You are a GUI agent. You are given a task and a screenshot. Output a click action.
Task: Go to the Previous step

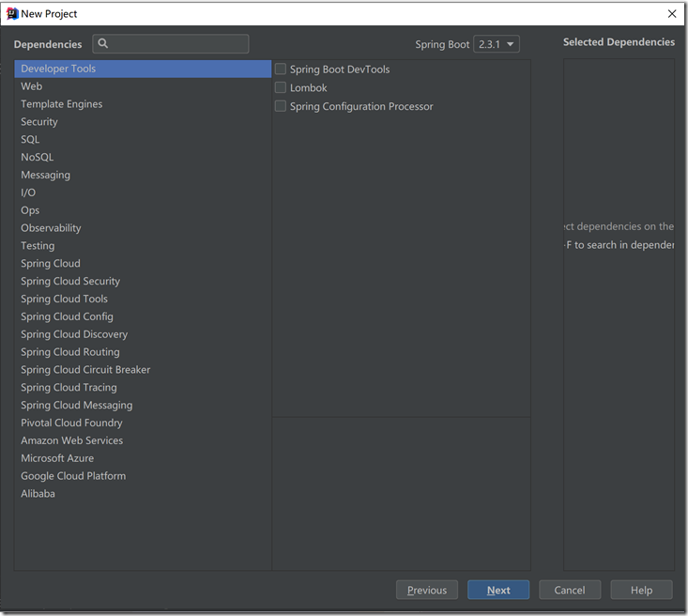point(427,590)
